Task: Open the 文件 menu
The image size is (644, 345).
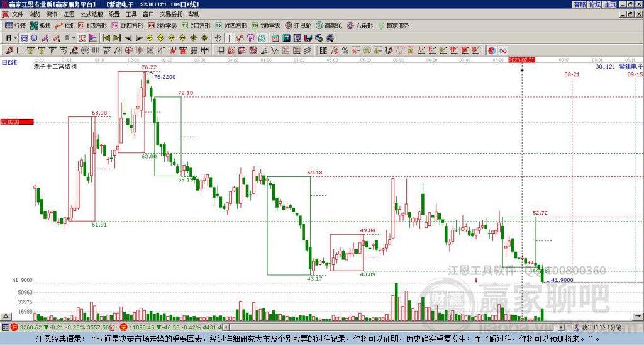Action: pyautogui.click(x=18, y=14)
